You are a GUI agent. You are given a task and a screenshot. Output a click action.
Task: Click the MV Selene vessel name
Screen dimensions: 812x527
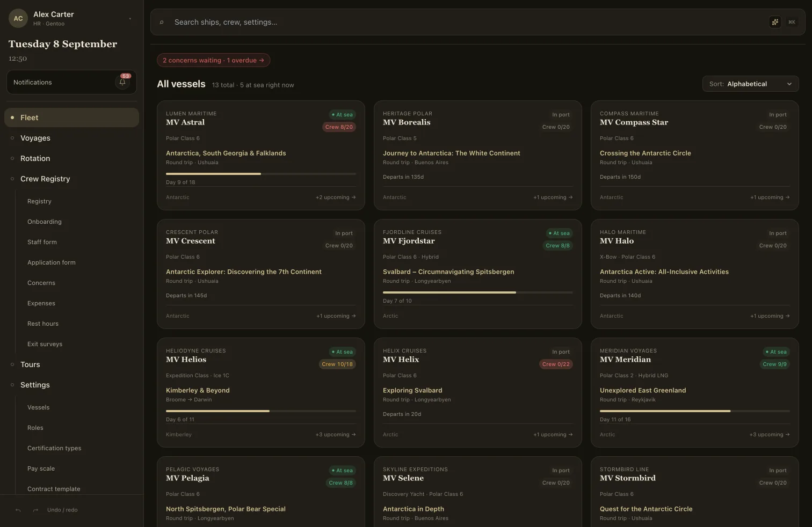(403, 478)
